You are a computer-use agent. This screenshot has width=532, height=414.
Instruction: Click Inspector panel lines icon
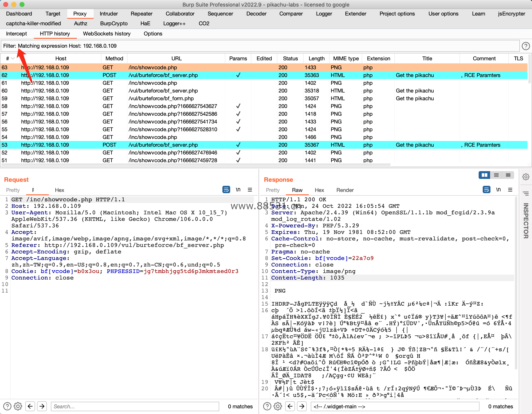click(526, 194)
